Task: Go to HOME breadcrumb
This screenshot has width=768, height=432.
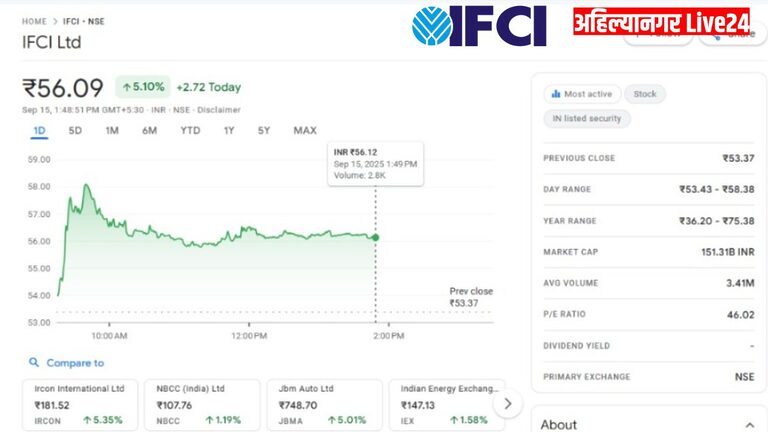Action: (34, 20)
